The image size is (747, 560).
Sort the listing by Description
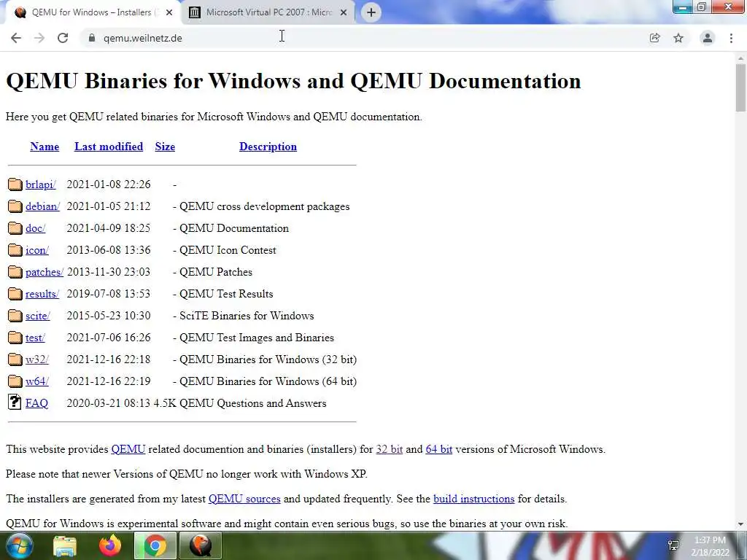[x=268, y=147]
